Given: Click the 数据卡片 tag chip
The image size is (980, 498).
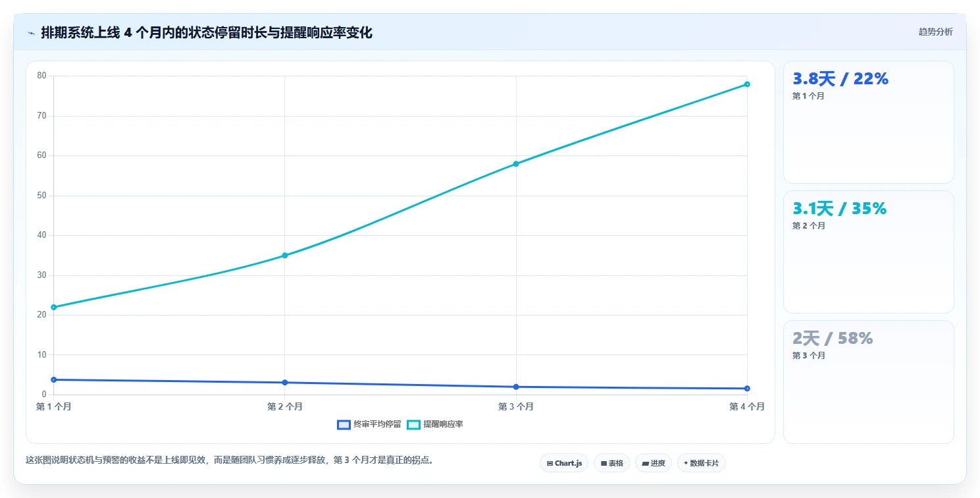Looking at the screenshot, I should point(701,463).
